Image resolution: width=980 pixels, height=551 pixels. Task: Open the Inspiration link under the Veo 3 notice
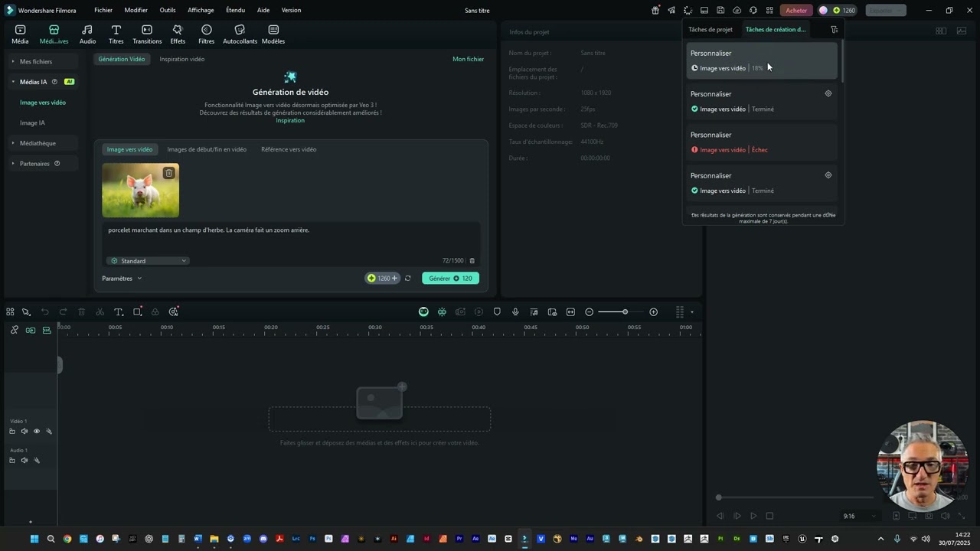(x=290, y=120)
